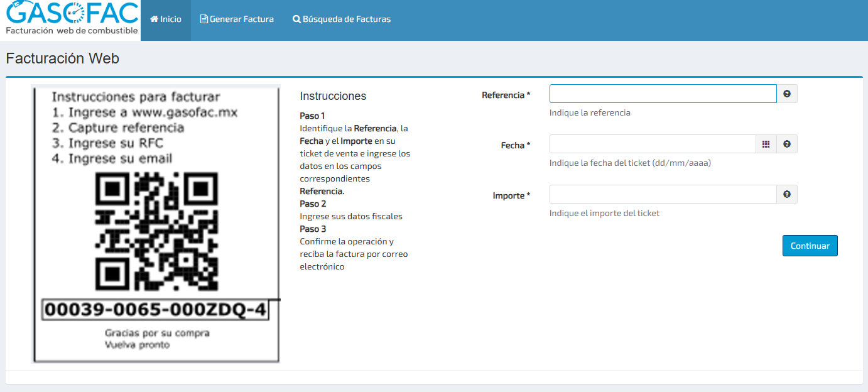Click 'Gracias por su compra' text
The image size is (868, 392).
point(157,333)
